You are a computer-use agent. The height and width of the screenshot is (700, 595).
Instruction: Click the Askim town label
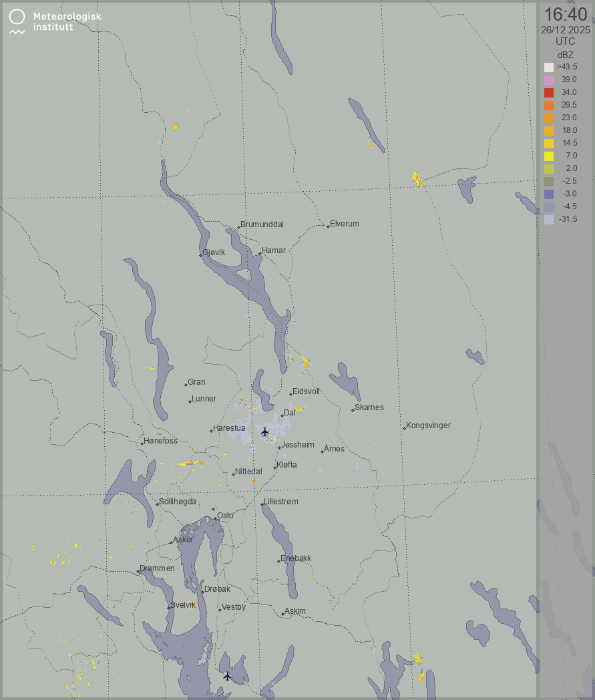[294, 611]
